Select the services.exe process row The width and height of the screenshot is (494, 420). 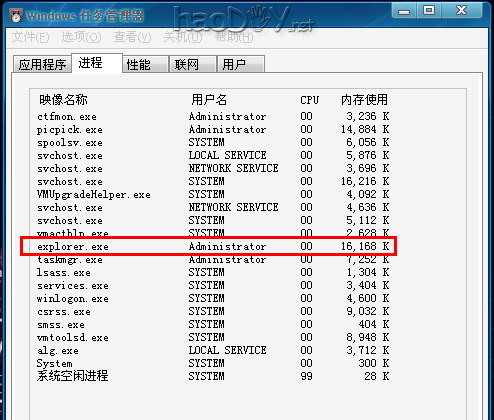pyautogui.click(x=213, y=285)
